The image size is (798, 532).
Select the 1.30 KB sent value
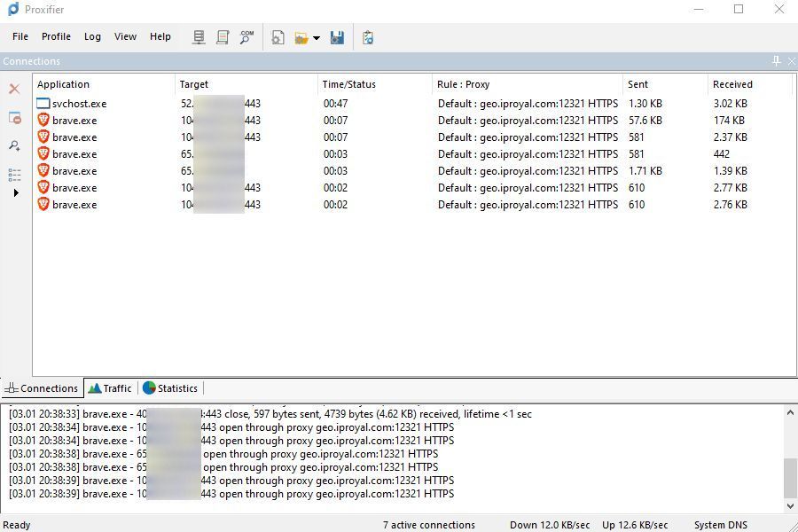pos(645,104)
